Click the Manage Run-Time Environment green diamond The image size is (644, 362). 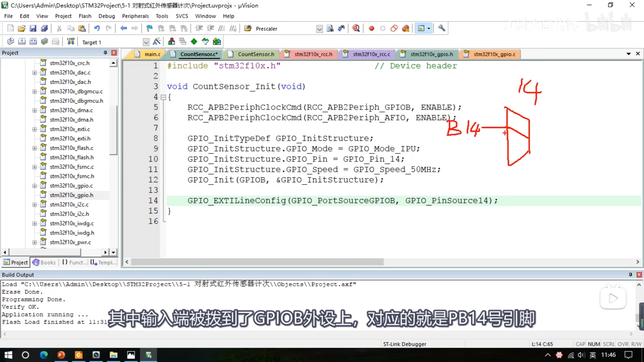coord(194,42)
